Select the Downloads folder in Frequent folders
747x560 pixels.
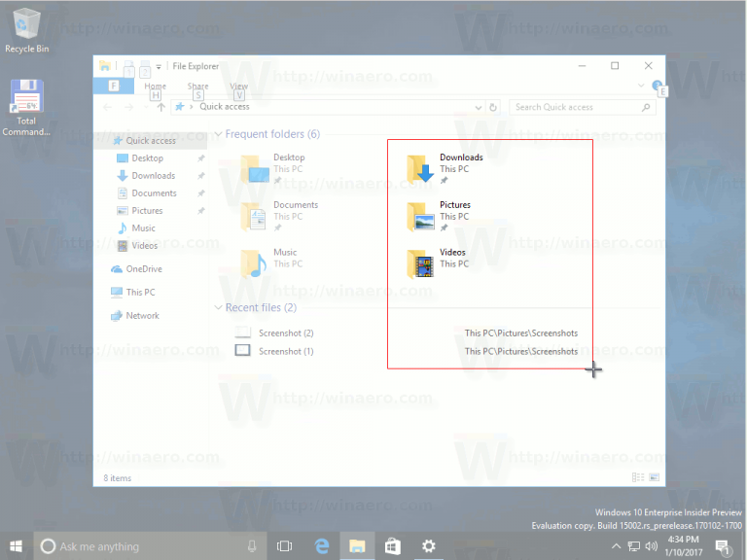coord(445,168)
